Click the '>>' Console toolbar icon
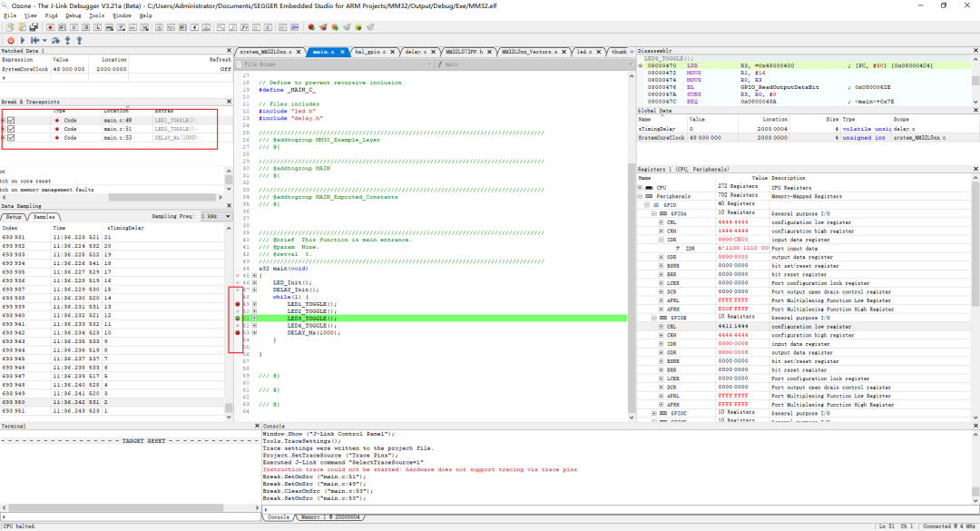 coord(132,27)
